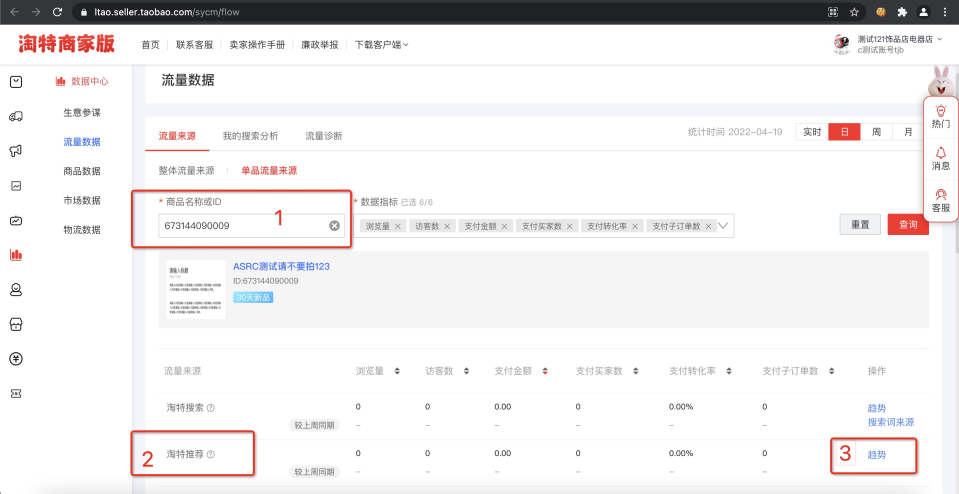Image resolution: width=959 pixels, height=494 pixels.
Task: Sort the table by 浏览量 column
Action: click(398, 371)
